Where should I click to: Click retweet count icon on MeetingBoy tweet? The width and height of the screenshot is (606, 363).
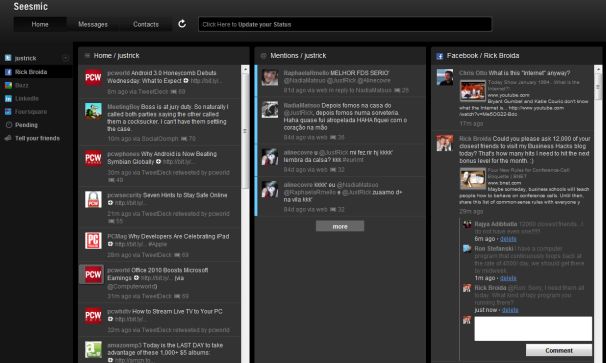(x=184, y=138)
